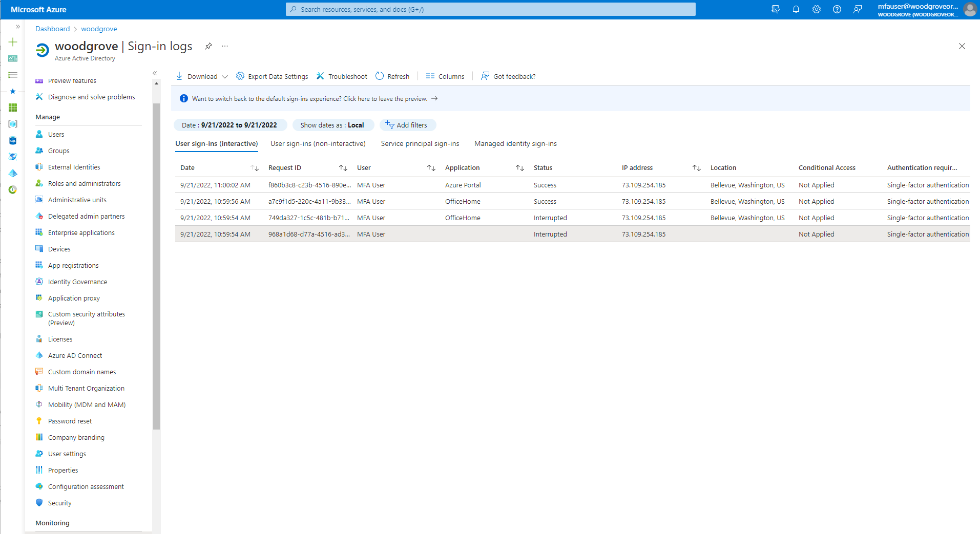
Task: Open the Columns chooser
Action: [445, 76]
